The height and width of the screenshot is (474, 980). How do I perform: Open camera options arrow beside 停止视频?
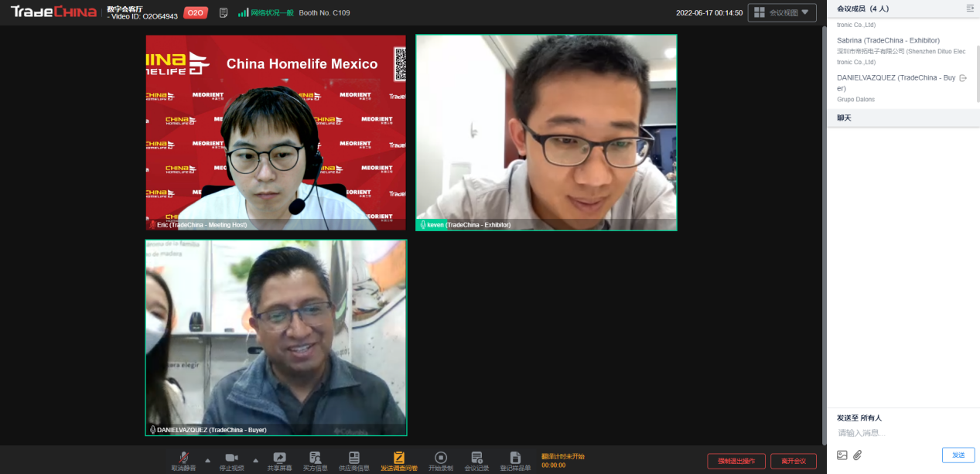pyautogui.click(x=255, y=460)
